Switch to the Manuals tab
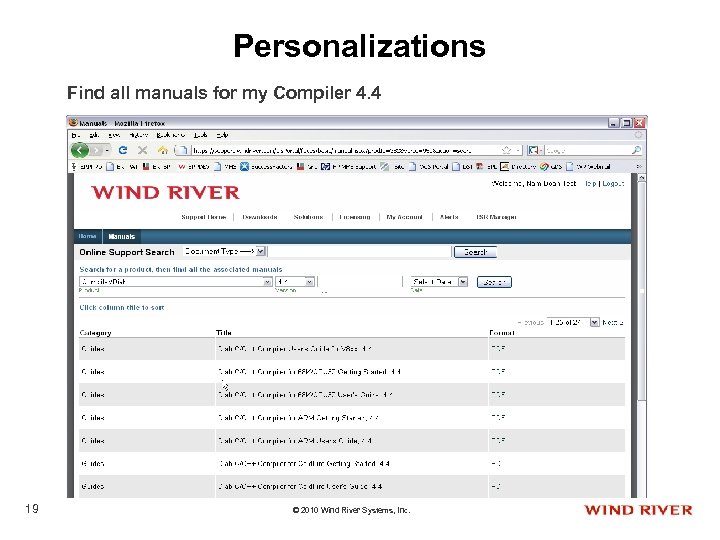The width and height of the screenshot is (720, 540). (122, 236)
